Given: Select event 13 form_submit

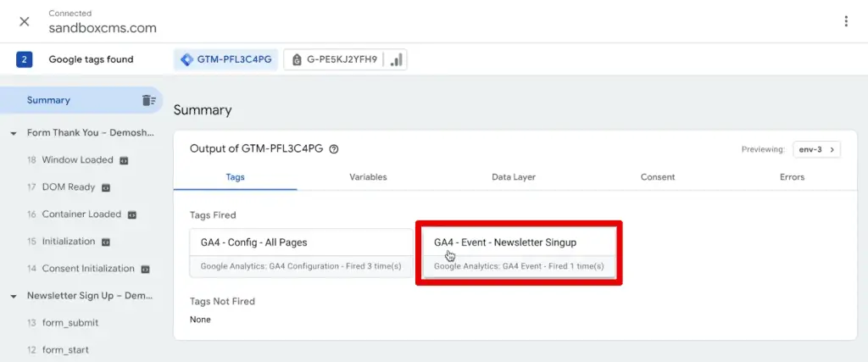Looking at the screenshot, I should point(70,323).
